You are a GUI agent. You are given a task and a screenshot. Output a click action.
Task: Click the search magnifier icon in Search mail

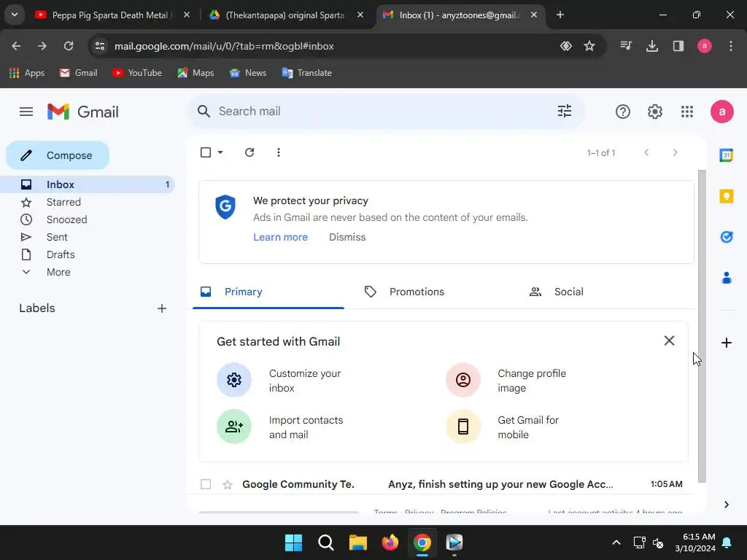click(x=204, y=112)
